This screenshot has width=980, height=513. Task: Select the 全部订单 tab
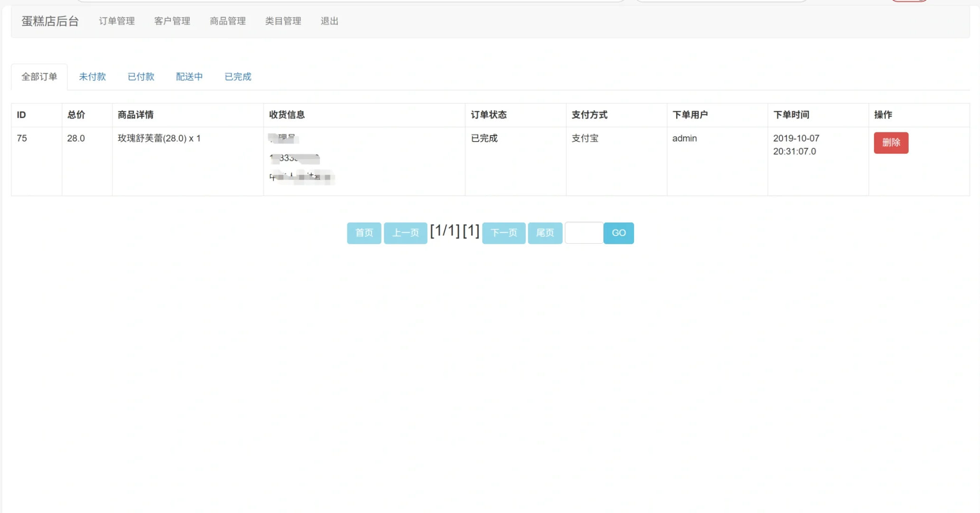[x=39, y=76]
